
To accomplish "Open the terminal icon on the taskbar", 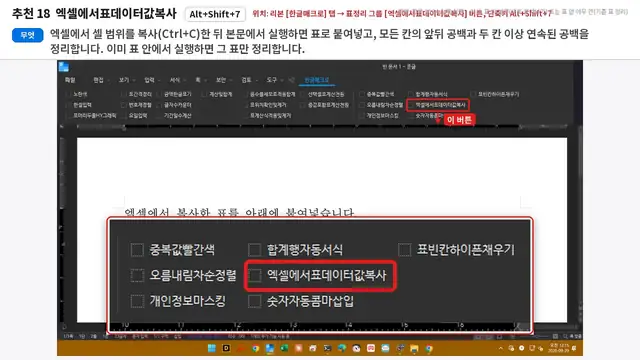I will coord(327,348).
